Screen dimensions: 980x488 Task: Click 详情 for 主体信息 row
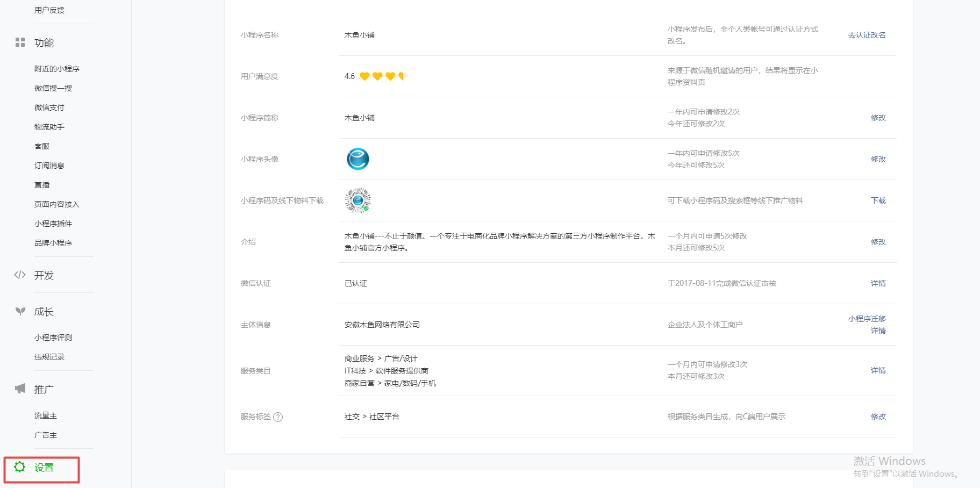(878, 331)
